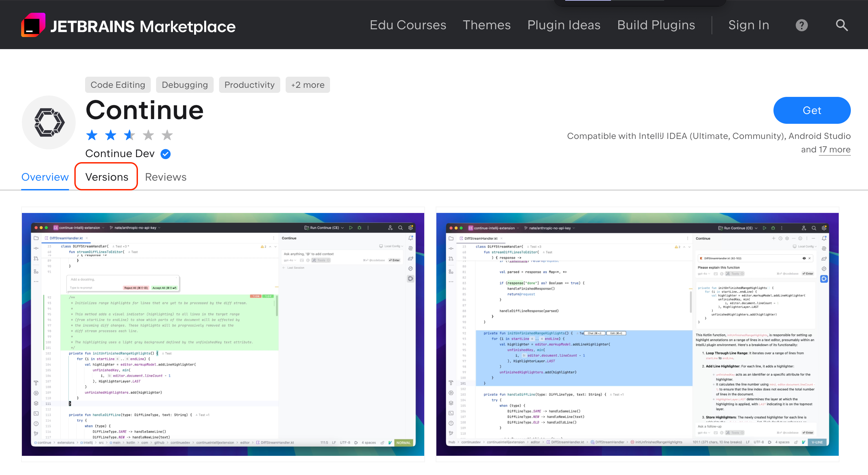
Task: Open the Build Plugins menu item
Action: pyautogui.click(x=656, y=25)
